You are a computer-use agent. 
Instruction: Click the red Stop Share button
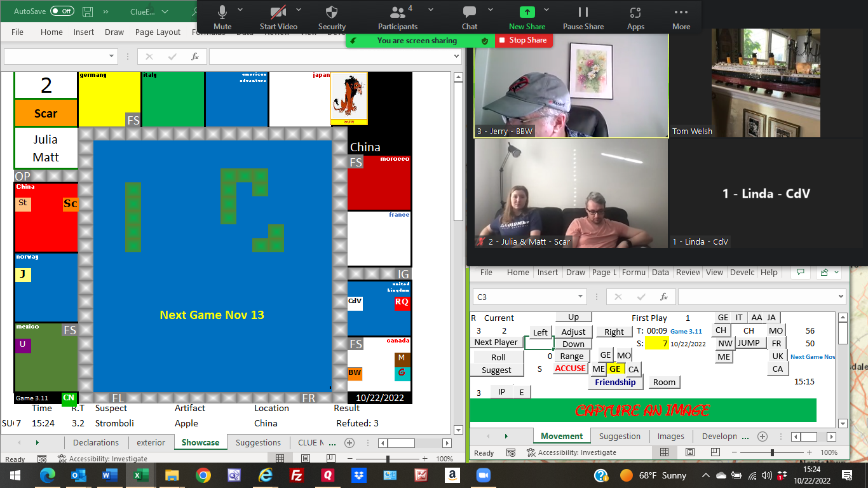(x=524, y=40)
